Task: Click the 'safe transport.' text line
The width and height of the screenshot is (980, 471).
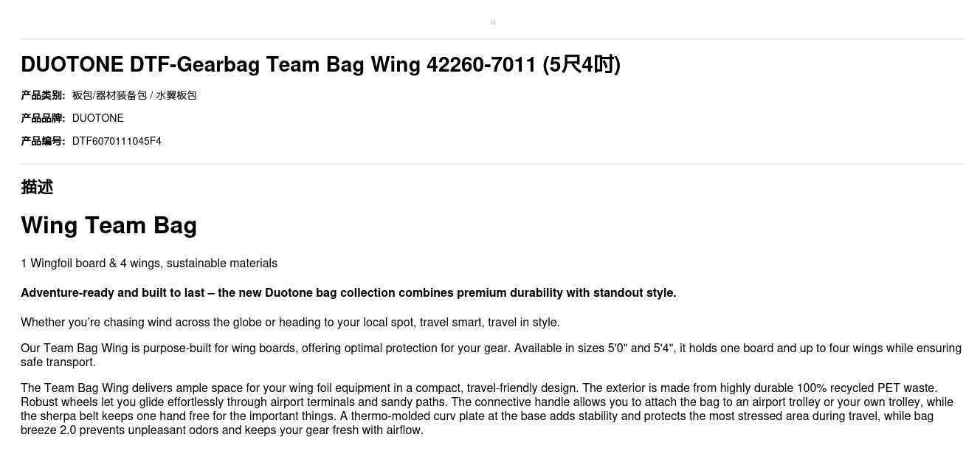Action: 58,362
